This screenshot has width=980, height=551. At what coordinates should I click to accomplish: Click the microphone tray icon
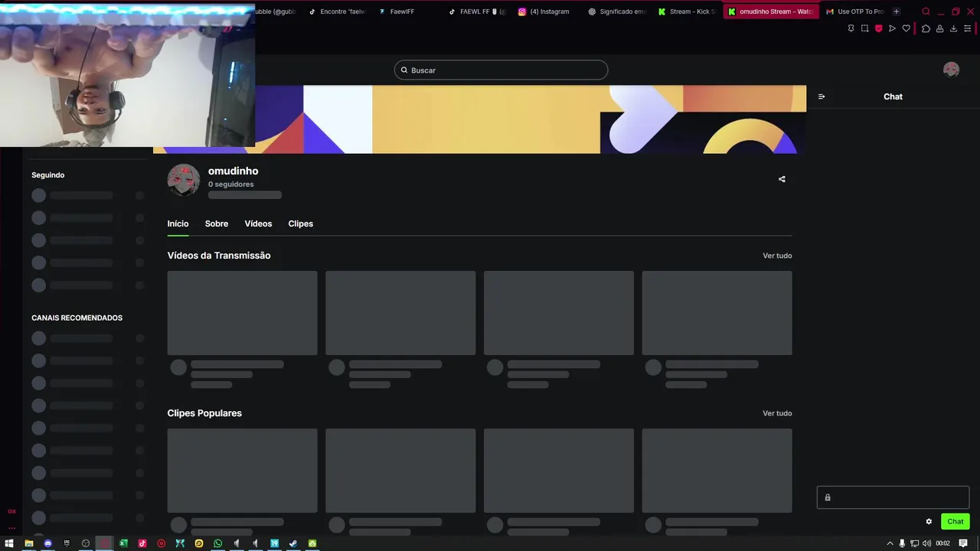(x=902, y=543)
